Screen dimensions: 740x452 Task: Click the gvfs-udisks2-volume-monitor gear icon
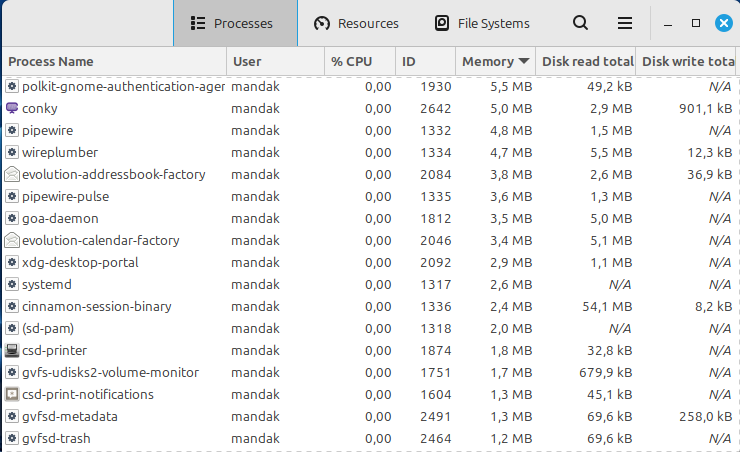[12, 372]
